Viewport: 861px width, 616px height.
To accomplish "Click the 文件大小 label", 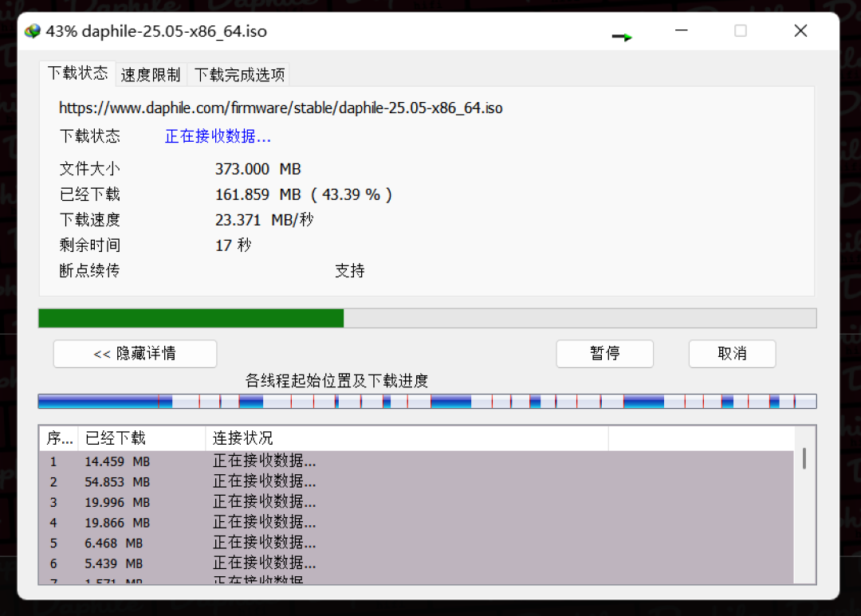I will 89,169.
